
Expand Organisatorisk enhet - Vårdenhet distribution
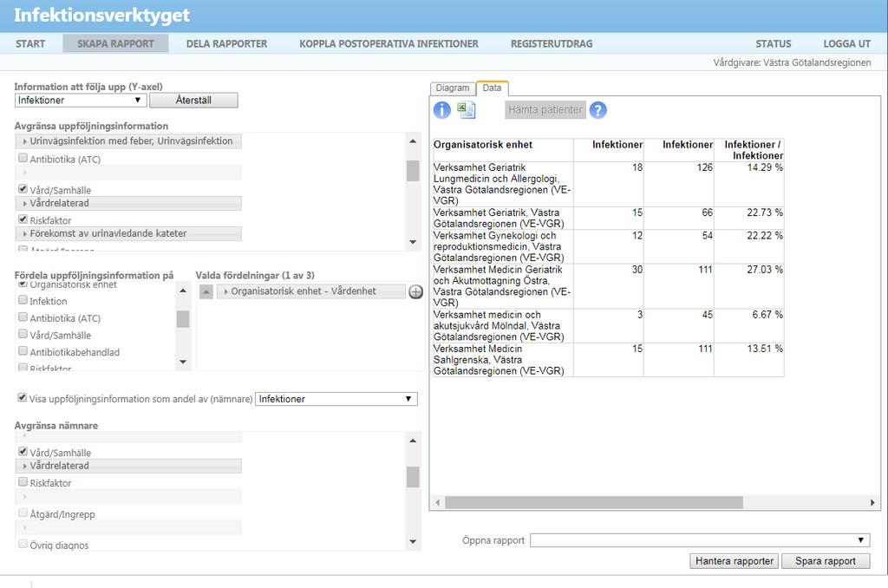click(x=311, y=291)
